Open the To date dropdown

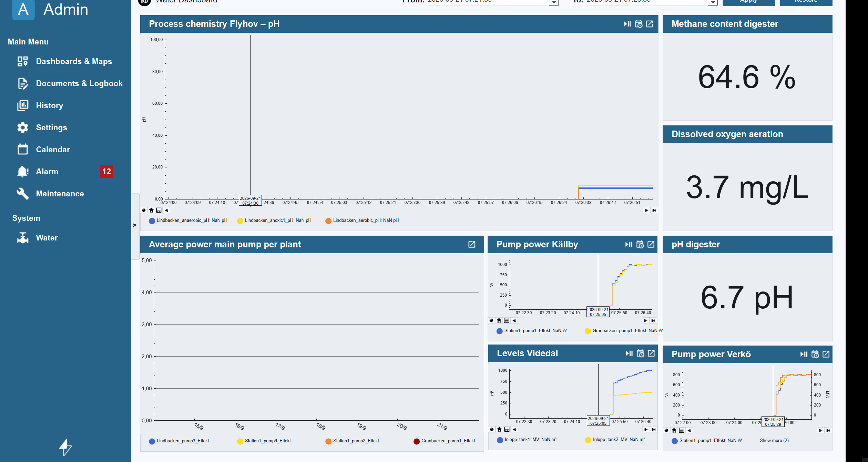[712, 2]
